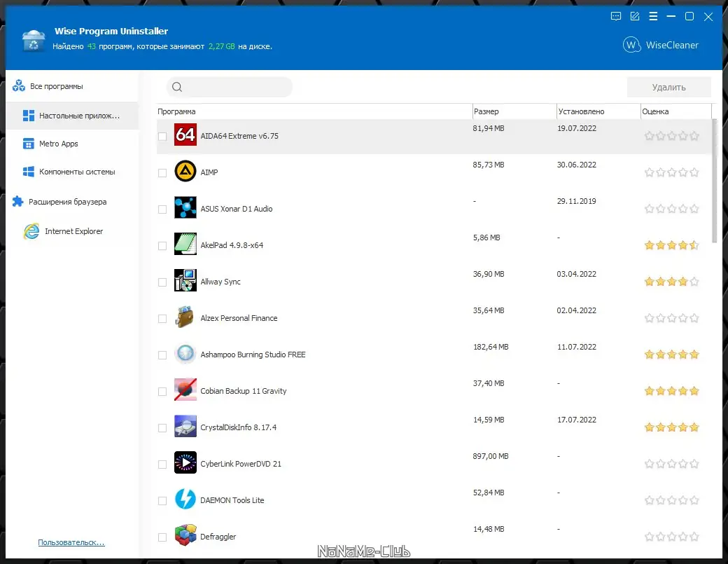Select the Defraggler program name
The height and width of the screenshot is (564, 728).
pos(218,537)
